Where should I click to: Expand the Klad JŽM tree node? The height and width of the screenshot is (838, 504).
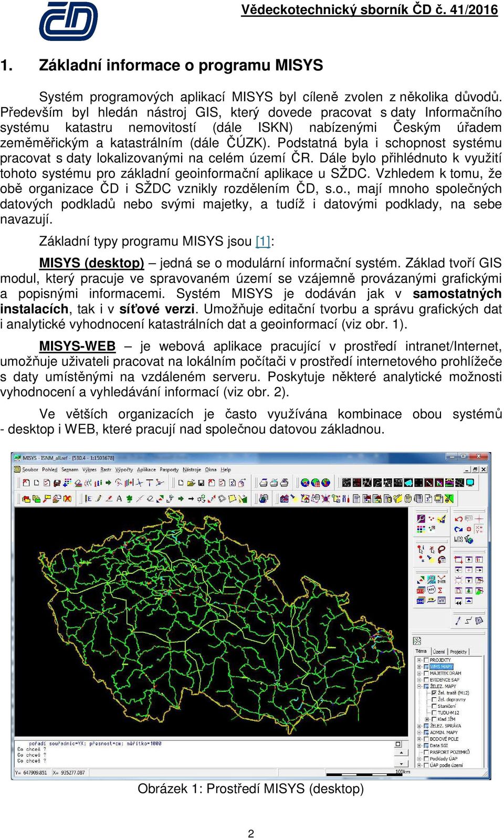click(x=427, y=719)
